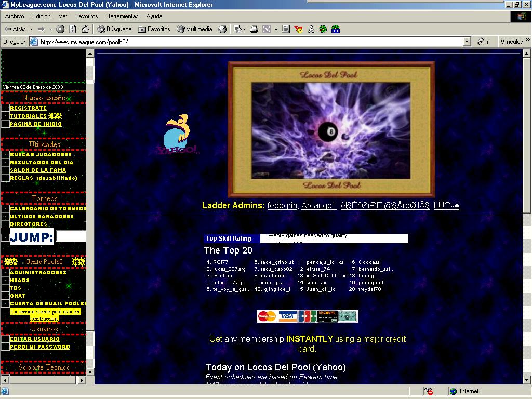Click the page icon beside the address

coord(34,42)
